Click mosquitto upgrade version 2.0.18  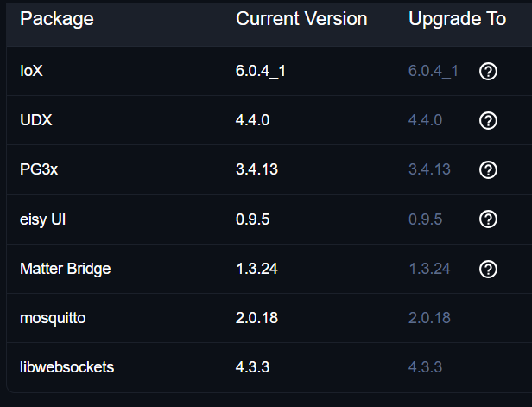[429, 318]
